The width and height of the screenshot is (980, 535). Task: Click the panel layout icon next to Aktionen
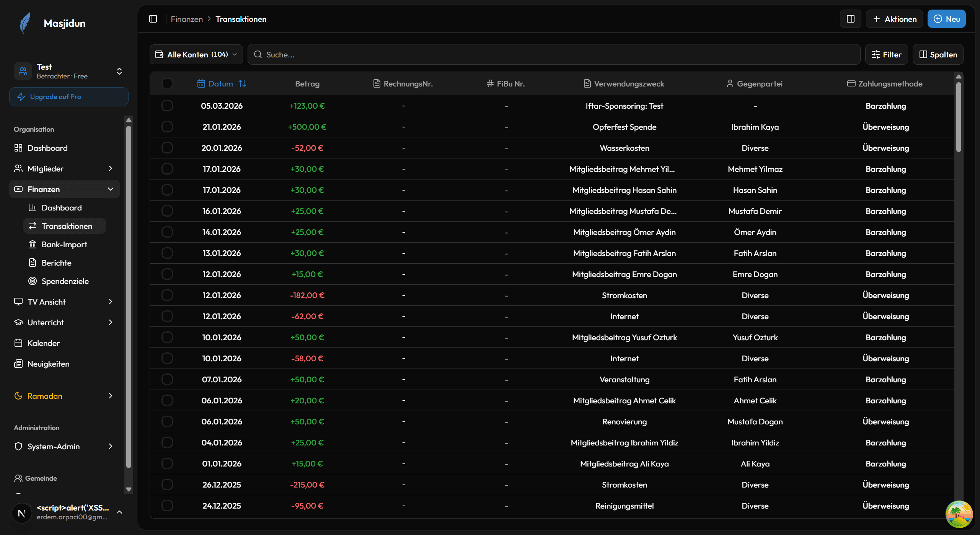850,18
